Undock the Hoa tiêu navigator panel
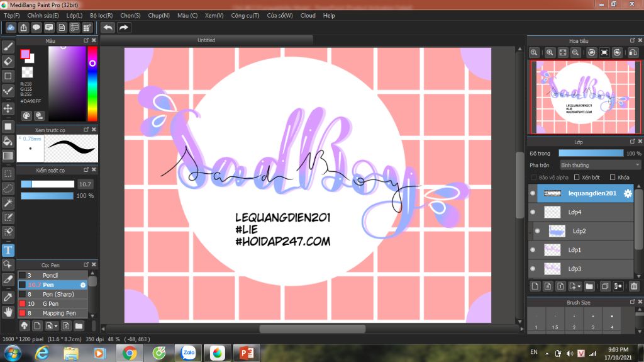 click(633, 40)
